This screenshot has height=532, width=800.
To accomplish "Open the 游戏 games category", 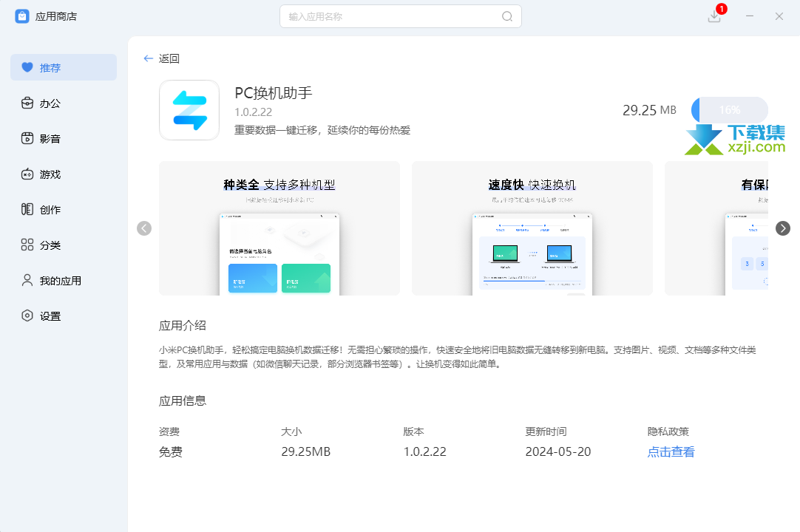I will (64, 174).
